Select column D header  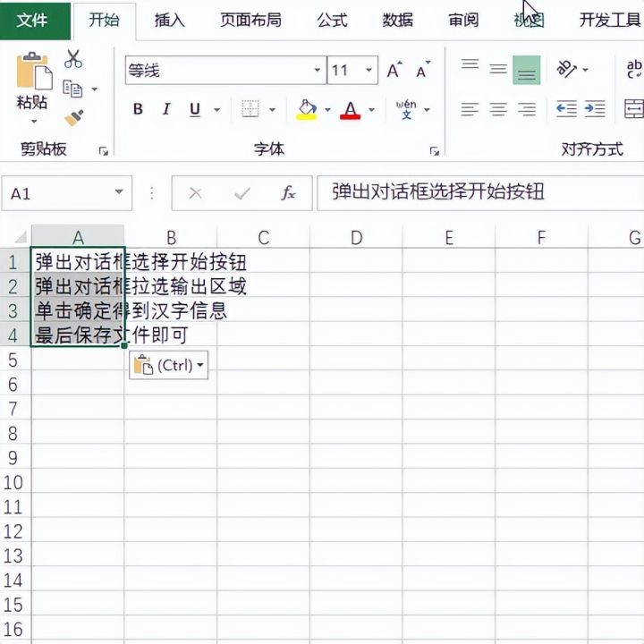tap(357, 237)
